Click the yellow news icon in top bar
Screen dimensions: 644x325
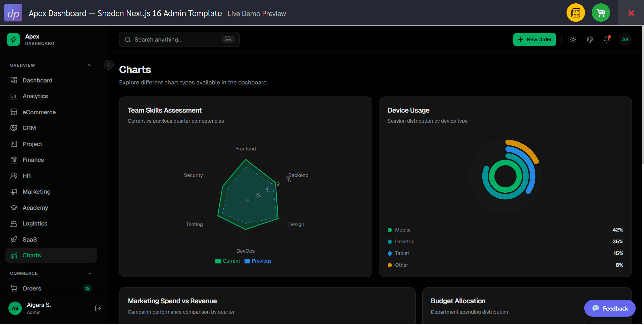(576, 13)
